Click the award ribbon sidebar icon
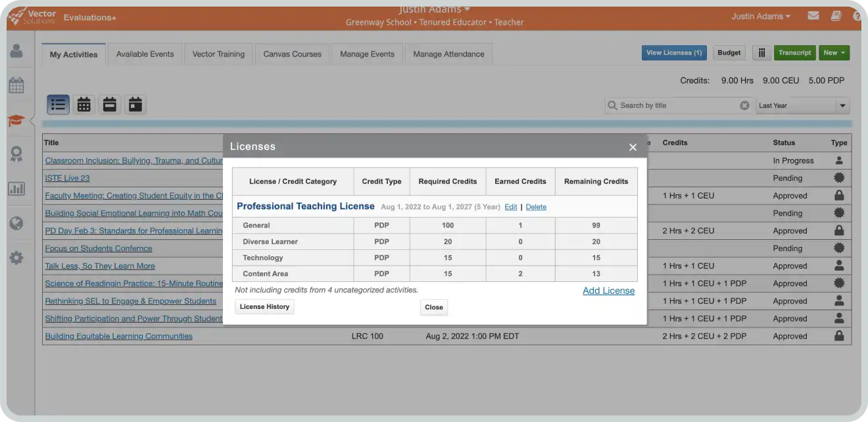This screenshot has width=868, height=422. click(16, 154)
